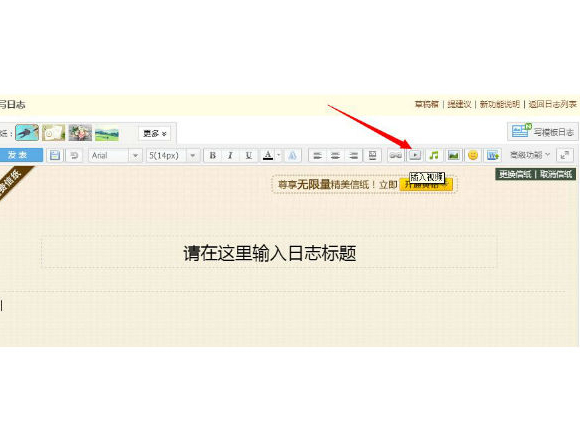
Task: Open the 高级功能 advanced features menu
Action: point(530,155)
